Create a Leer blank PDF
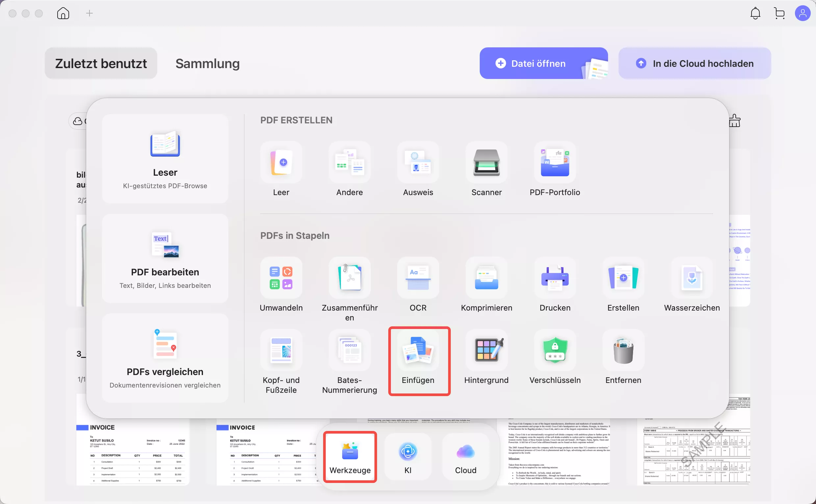This screenshot has height=504, width=816. 281,169
